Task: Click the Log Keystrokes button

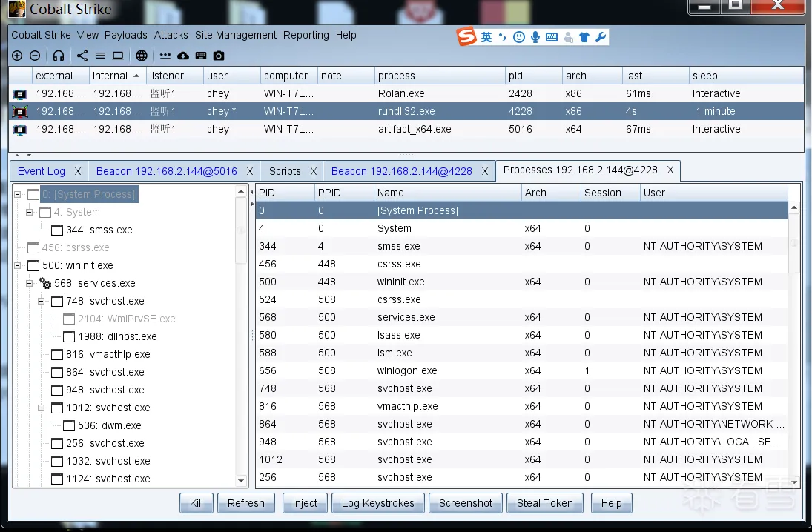Action: click(378, 503)
